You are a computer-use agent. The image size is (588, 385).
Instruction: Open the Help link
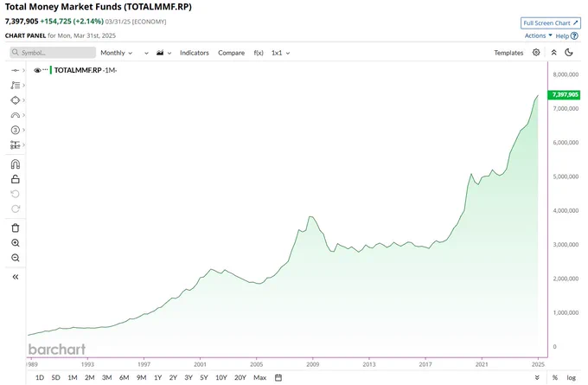tap(562, 36)
